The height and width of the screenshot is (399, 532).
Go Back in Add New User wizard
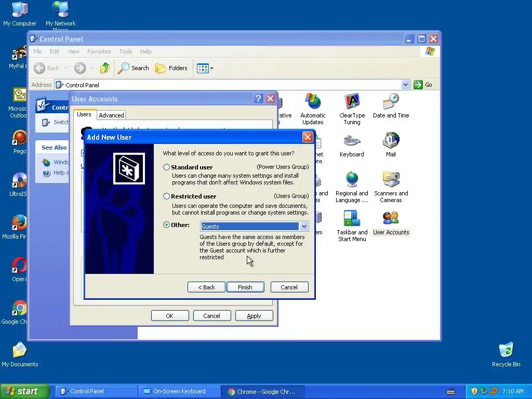(x=206, y=287)
